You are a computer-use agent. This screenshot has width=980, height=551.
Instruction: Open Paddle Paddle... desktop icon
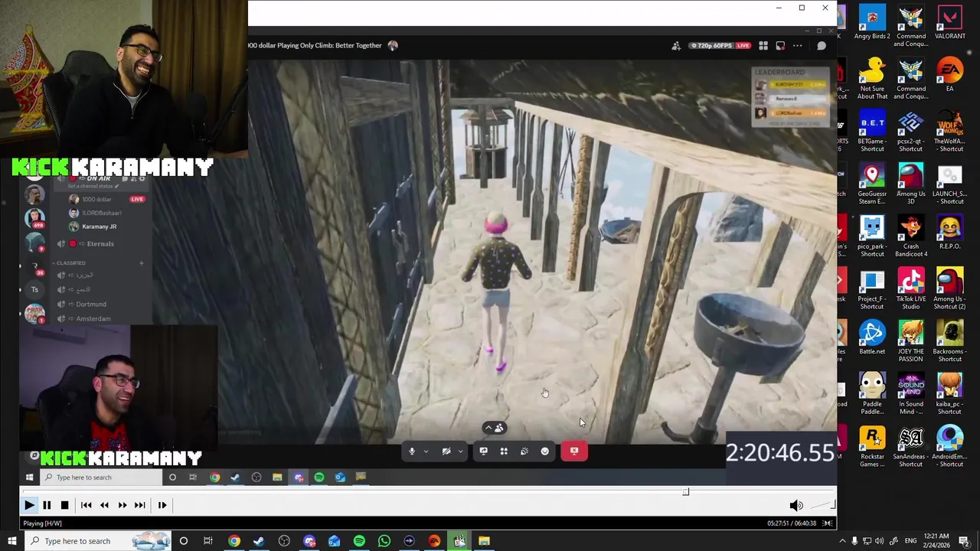pyautogui.click(x=872, y=394)
